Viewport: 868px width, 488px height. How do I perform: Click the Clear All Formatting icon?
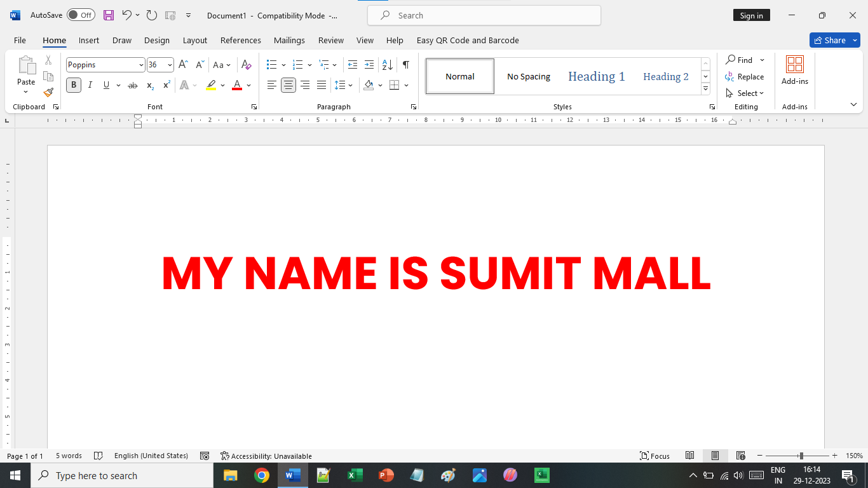247,65
